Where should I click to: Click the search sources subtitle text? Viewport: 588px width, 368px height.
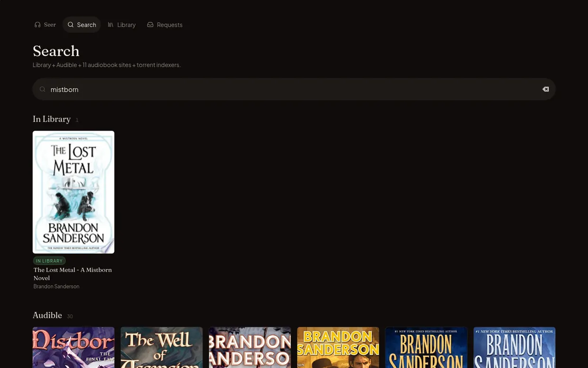(107, 65)
